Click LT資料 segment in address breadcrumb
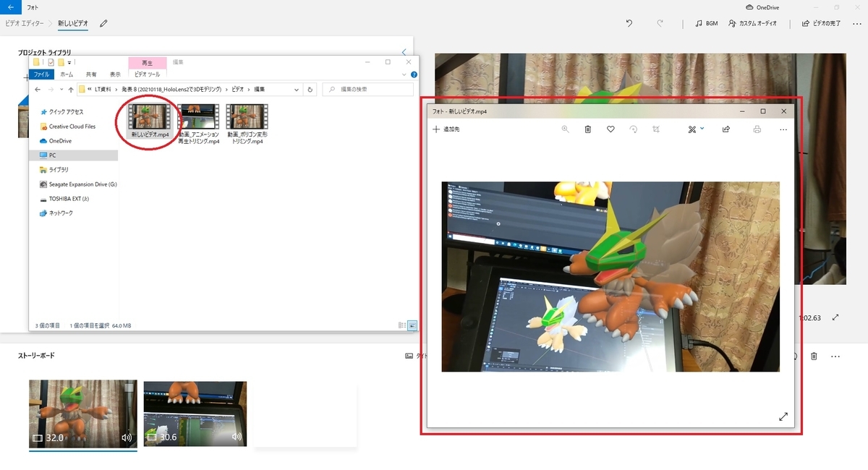Image resolution: width=868 pixels, height=470 pixels. (104, 90)
